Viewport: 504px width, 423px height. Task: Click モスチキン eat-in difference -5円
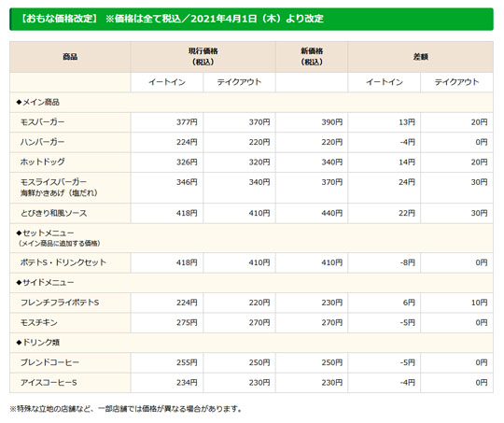(x=408, y=323)
